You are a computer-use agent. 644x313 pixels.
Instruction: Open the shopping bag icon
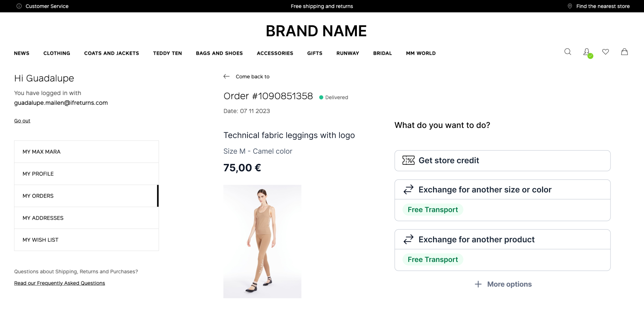tap(624, 52)
